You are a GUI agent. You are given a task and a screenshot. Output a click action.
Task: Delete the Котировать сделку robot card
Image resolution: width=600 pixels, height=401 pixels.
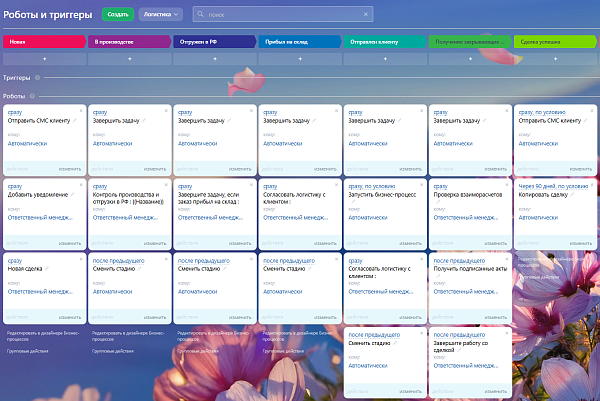click(x=592, y=185)
